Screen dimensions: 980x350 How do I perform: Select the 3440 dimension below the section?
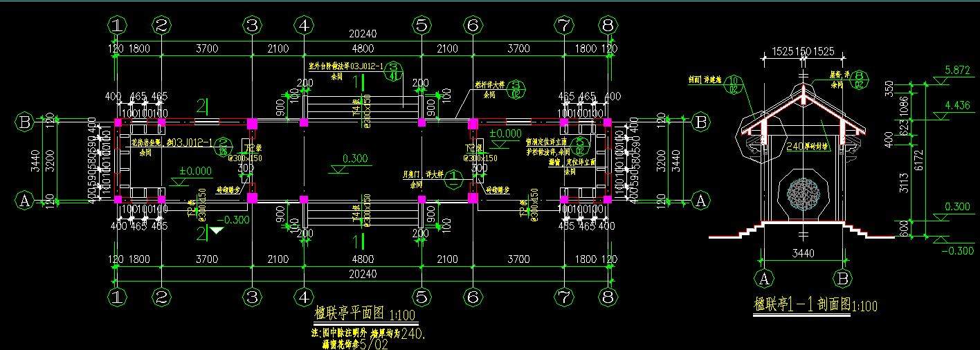(803, 255)
